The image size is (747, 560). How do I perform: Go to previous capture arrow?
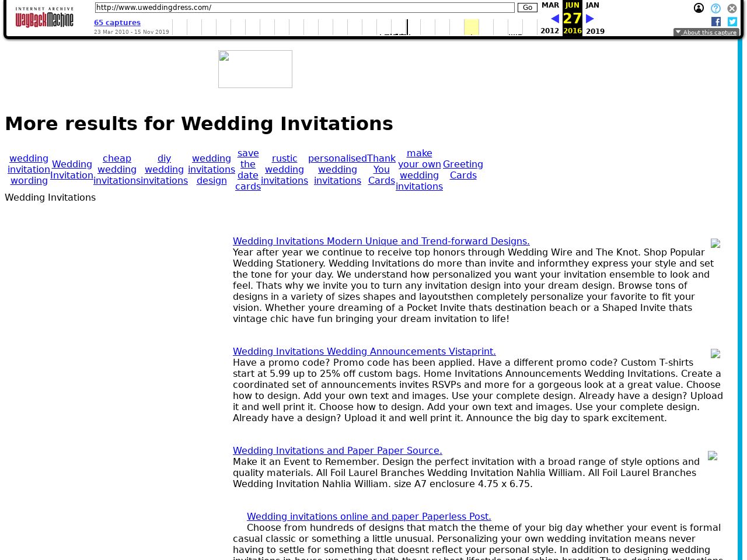555,19
